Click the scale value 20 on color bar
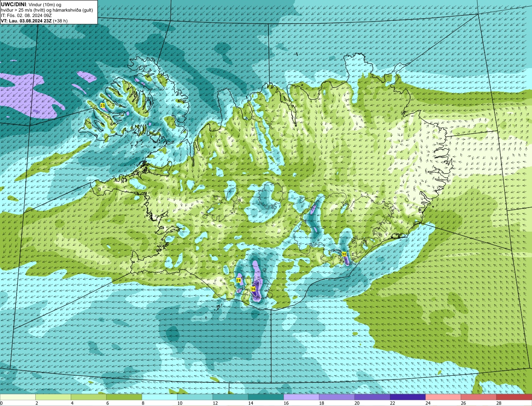This screenshot has width=532, height=406. tap(356, 403)
